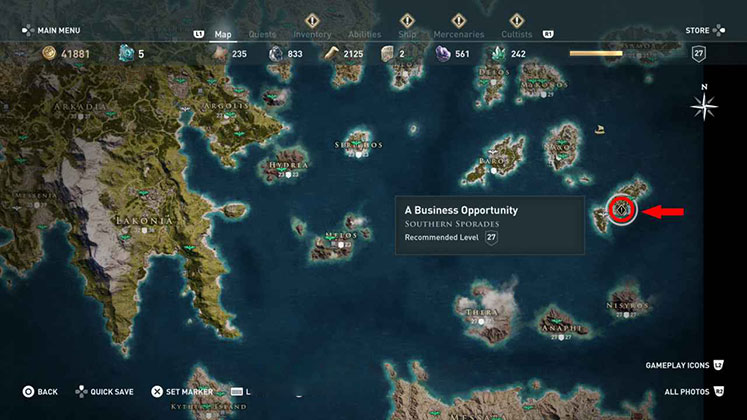Image resolution: width=747 pixels, height=420 pixels.
Task: Click the drachmae amount 41881
Action: (x=75, y=54)
